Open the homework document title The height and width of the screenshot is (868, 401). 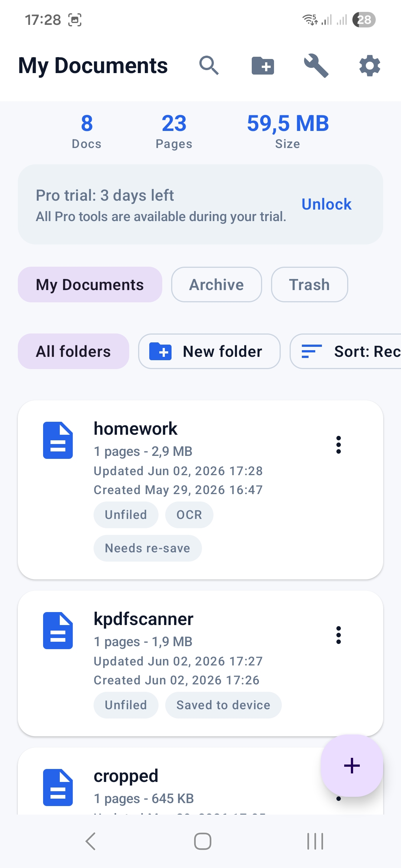(x=136, y=429)
